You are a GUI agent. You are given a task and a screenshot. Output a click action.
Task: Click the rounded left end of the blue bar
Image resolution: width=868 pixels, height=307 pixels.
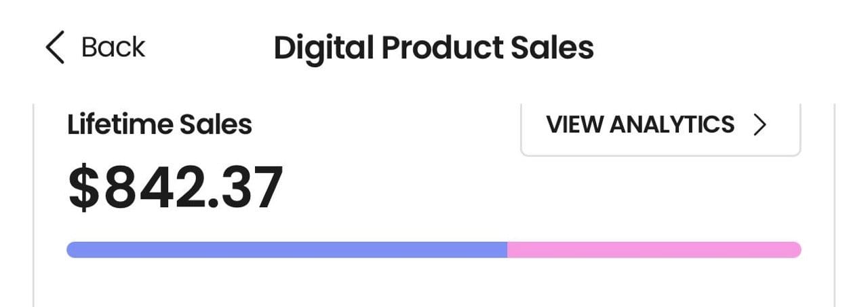(x=72, y=250)
